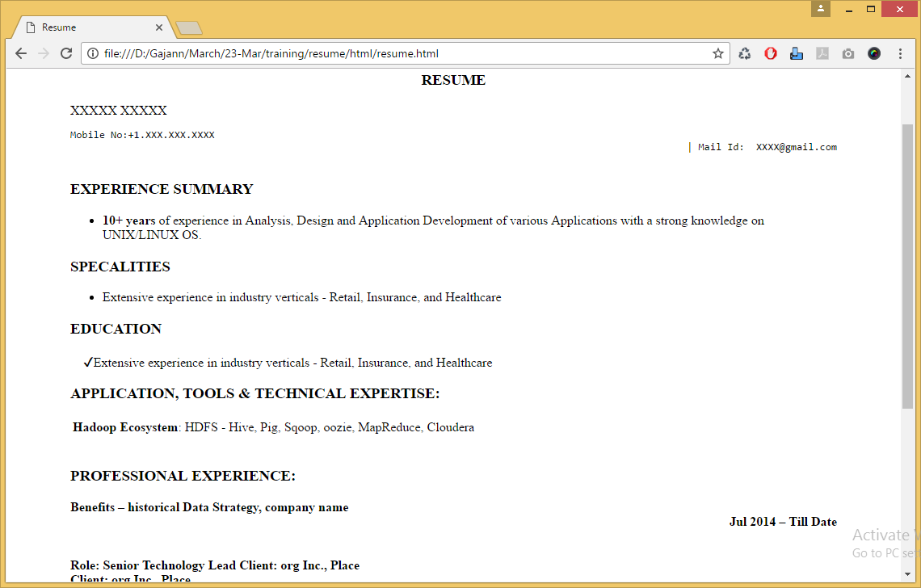The image size is (921, 588).
Task: Open the PDF extension icon
Action: [822, 53]
